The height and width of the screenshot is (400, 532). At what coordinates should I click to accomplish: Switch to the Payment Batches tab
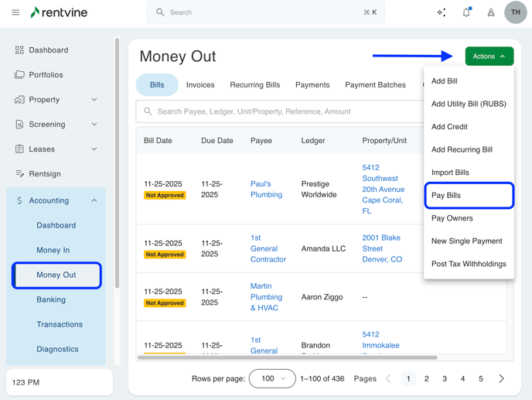375,85
